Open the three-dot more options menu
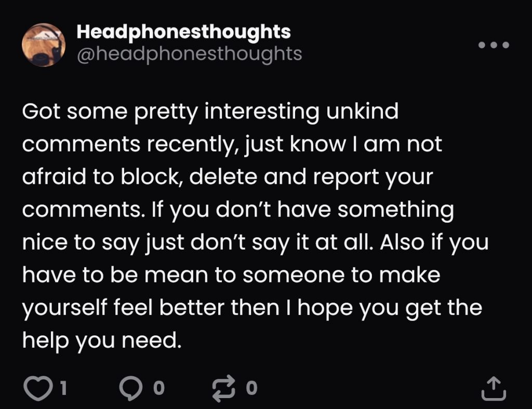Viewport: 532px width, 409px height. pos(494,45)
